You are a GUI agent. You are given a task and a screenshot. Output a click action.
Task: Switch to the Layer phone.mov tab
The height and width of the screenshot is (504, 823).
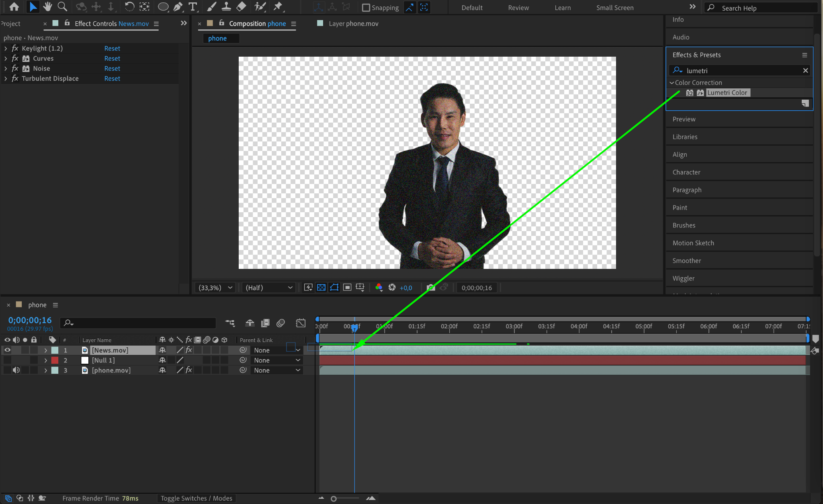353,24
